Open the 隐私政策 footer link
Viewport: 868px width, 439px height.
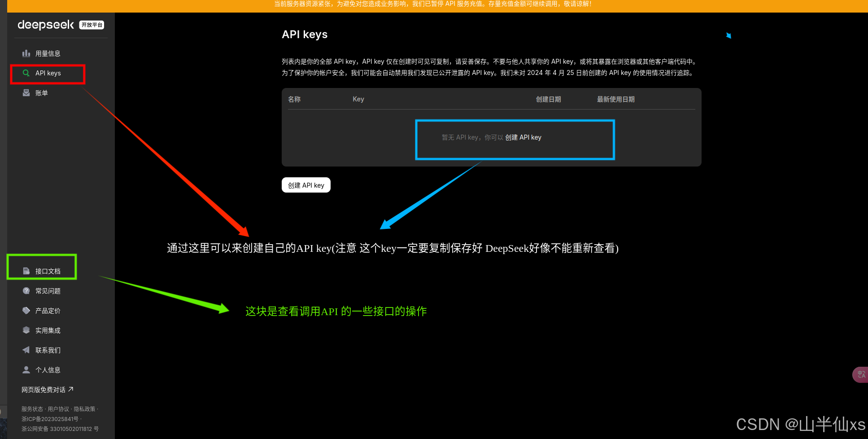(84, 409)
